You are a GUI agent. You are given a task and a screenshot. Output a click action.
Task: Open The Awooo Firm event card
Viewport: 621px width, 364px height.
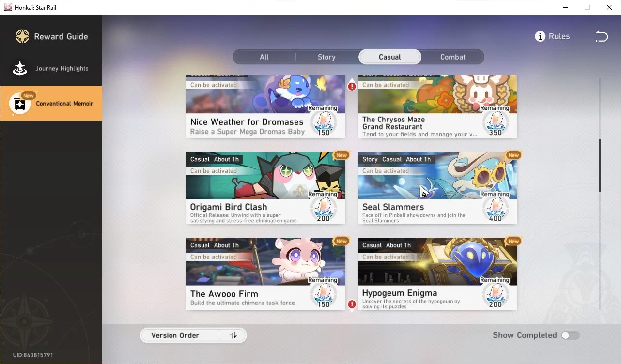click(265, 274)
